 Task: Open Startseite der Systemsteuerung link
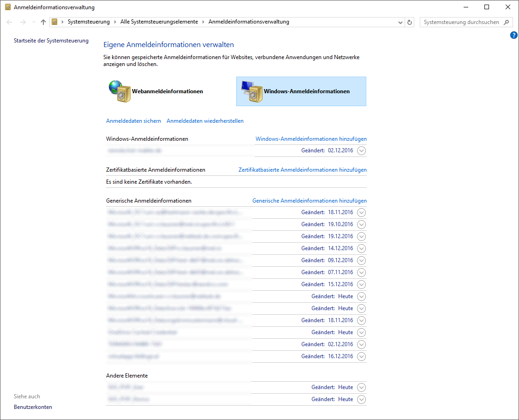point(51,41)
